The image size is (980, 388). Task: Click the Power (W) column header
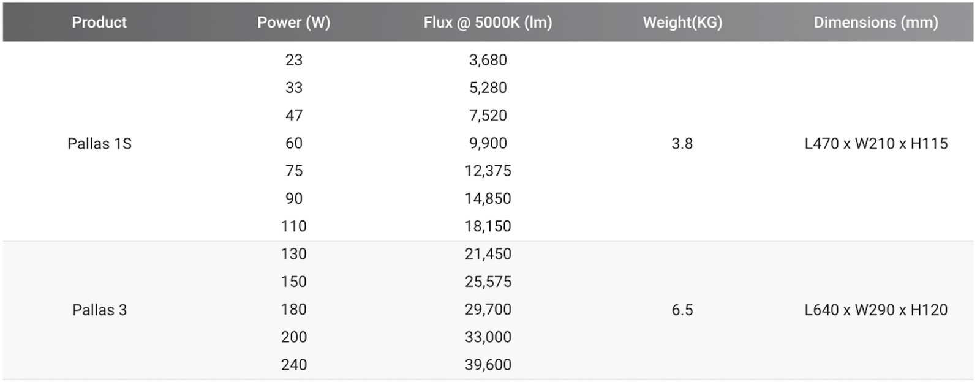click(293, 23)
